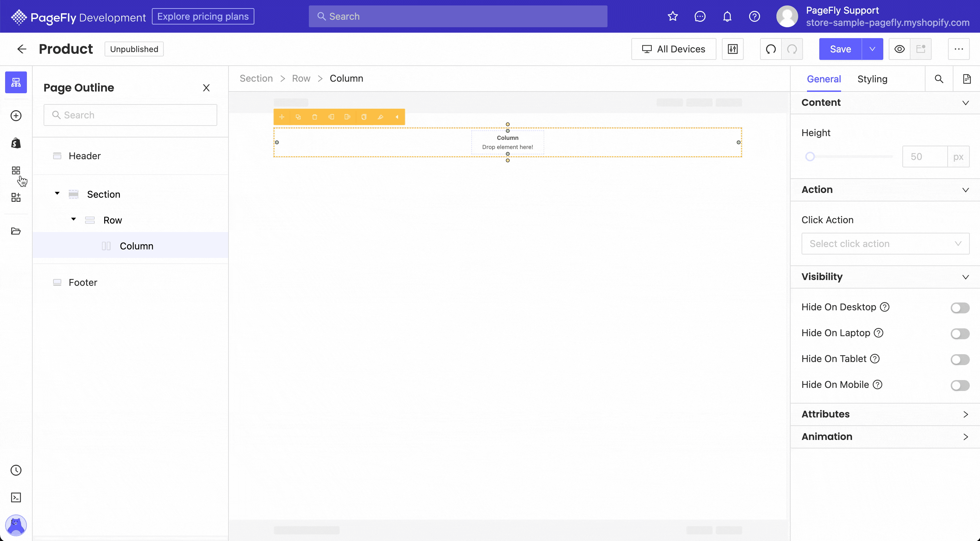Viewport: 980px width, 541px height.
Task: Click the bear mascot avatar icon
Action: click(16, 525)
